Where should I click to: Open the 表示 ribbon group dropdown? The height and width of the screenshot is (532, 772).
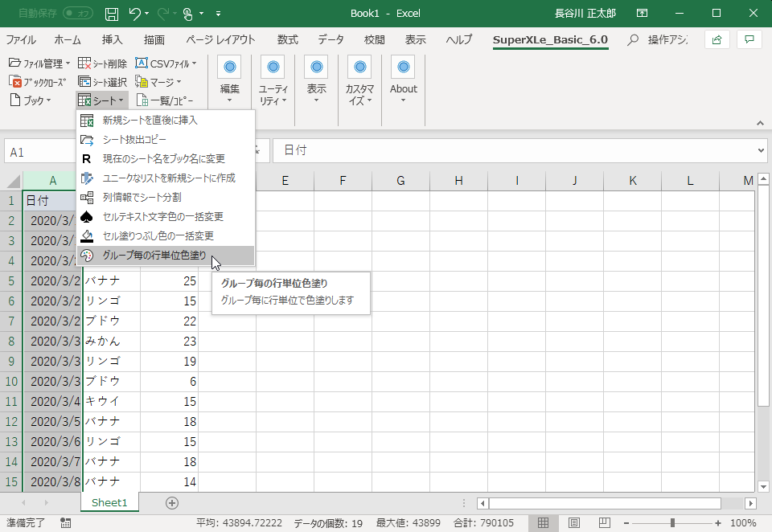[x=316, y=81]
